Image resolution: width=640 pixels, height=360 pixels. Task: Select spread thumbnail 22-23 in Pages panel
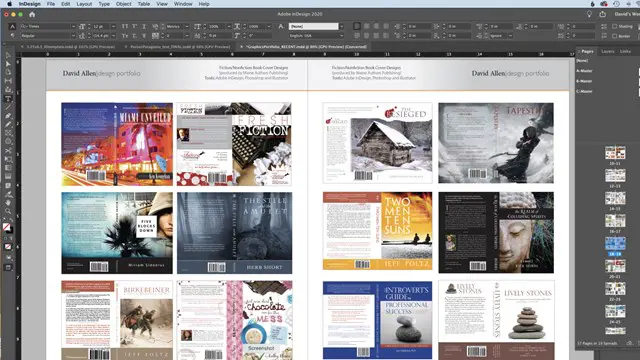pyautogui.click(x=615, y=289)
